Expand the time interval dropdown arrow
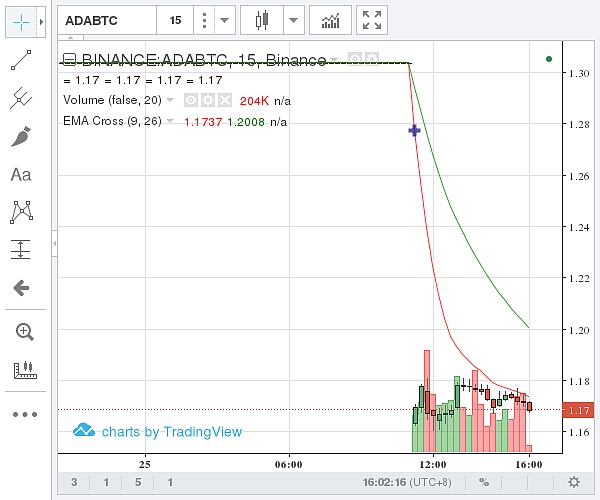Viewport: 600px width, 500px height. (x=225, y=20)
